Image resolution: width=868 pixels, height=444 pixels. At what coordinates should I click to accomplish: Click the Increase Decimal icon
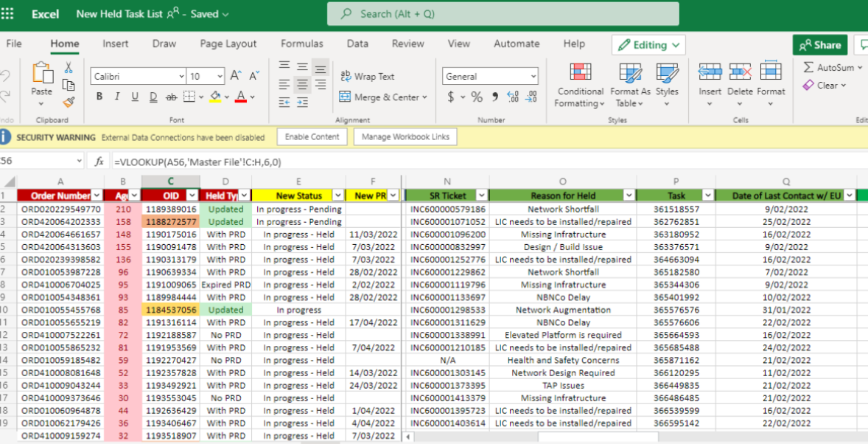513,97
